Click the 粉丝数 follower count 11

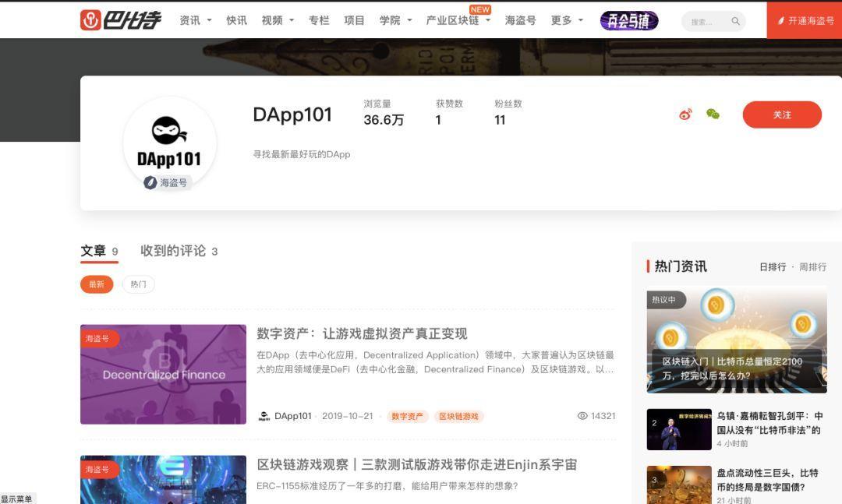tap(500, 120)
